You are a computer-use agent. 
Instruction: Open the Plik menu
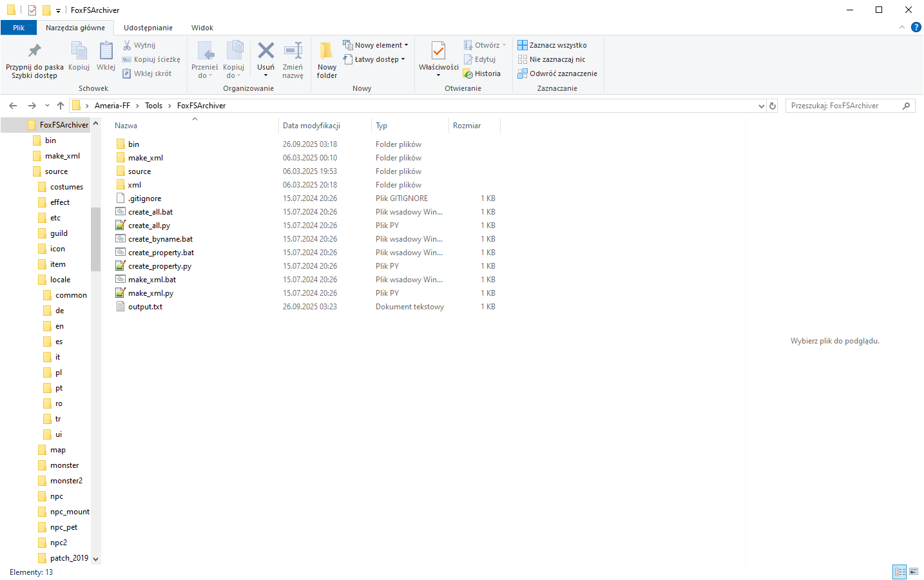[19, 28]
